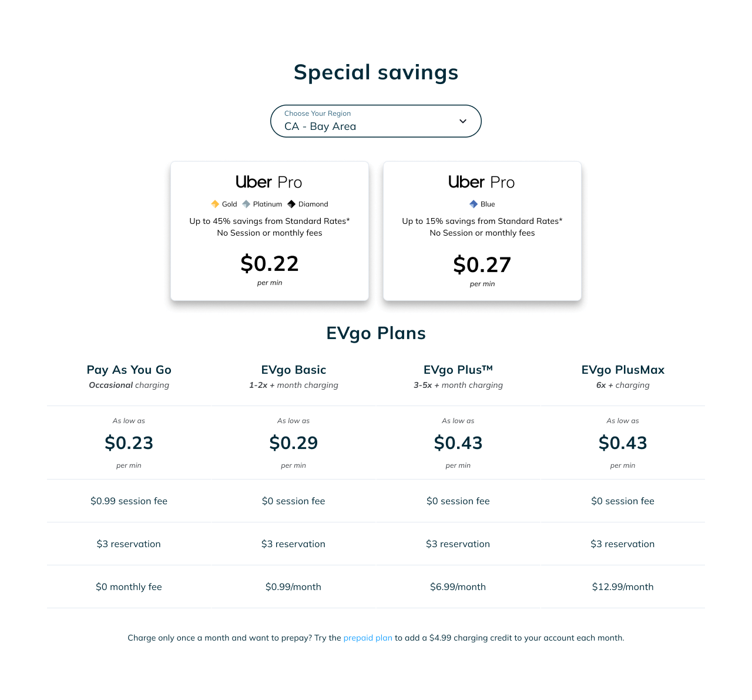Click the region dropdown chevron arrow

click(463, 121)
